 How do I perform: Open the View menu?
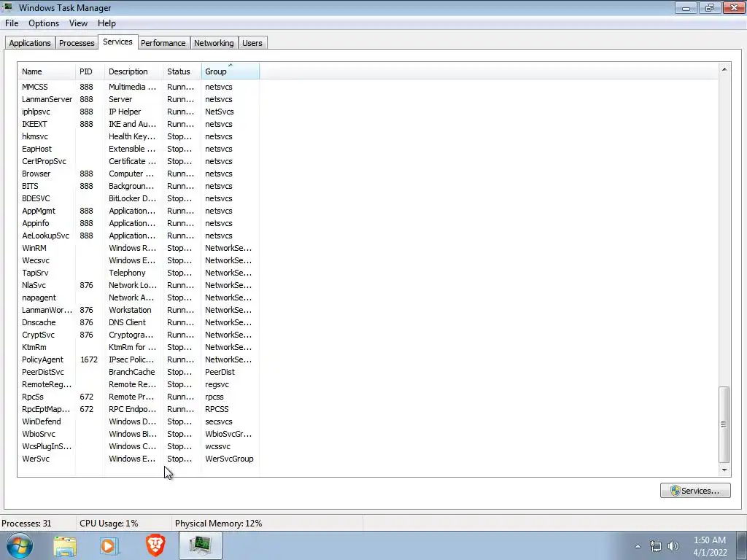pos(78,23)
